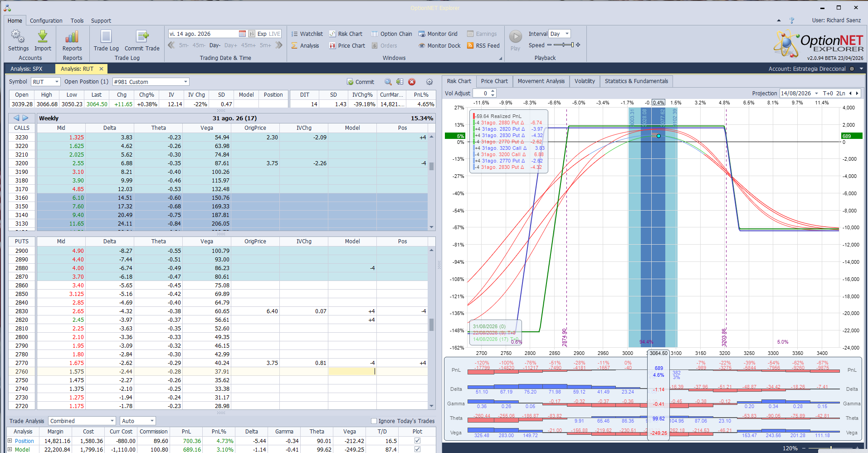Image resolution: width=868 pixels, height=453 pixels.
Task: Open the Monitor Dock window
Action: pos(439,45)
